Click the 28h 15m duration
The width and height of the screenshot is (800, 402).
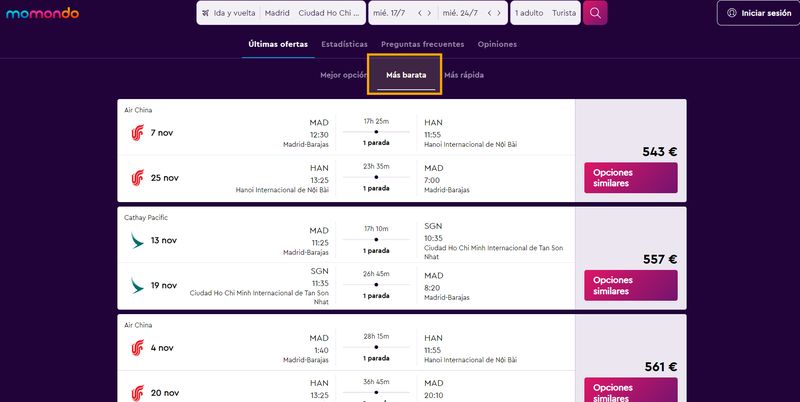coord(376,337)
